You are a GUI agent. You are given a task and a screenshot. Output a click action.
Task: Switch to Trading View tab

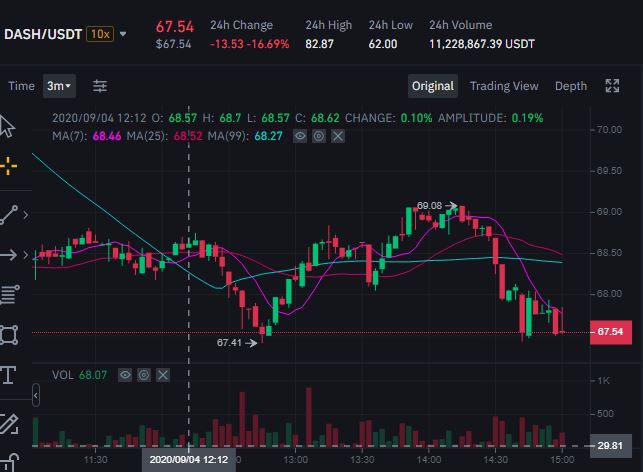pos(504,86)
